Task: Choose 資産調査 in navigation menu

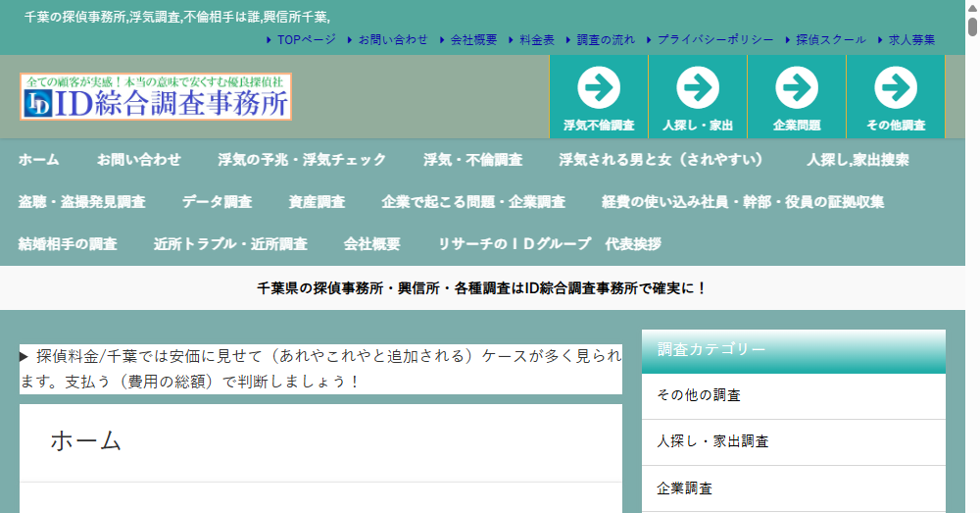Action: pyautogui.click(x=317, y=202)
